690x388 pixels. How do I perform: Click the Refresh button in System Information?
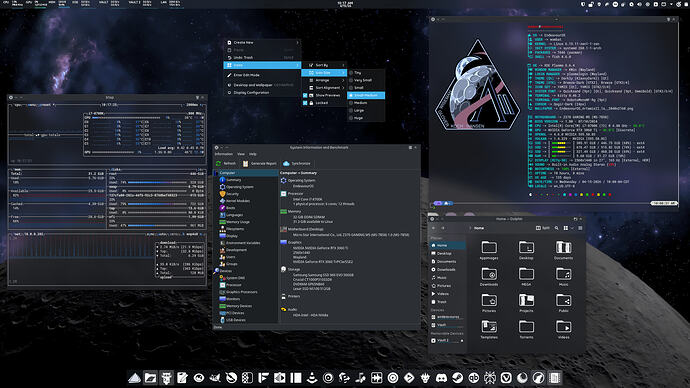click(226, 163)
